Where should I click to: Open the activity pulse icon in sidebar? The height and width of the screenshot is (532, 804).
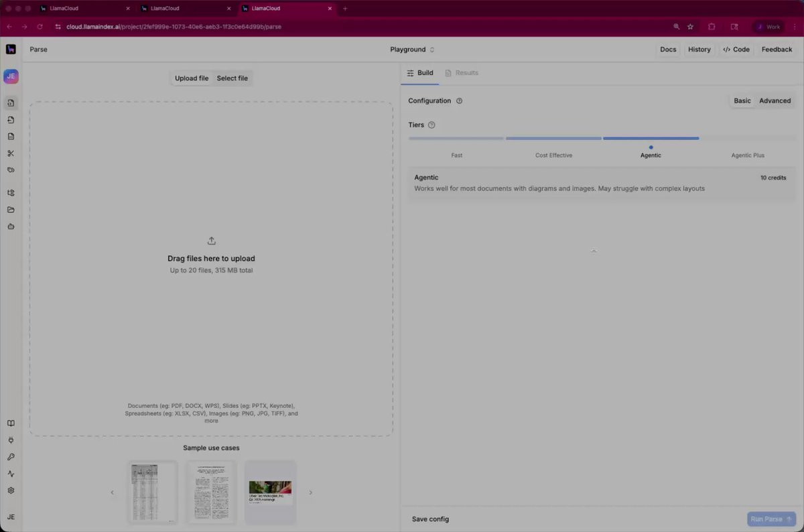pyautogui.click(x=11, y=474)
